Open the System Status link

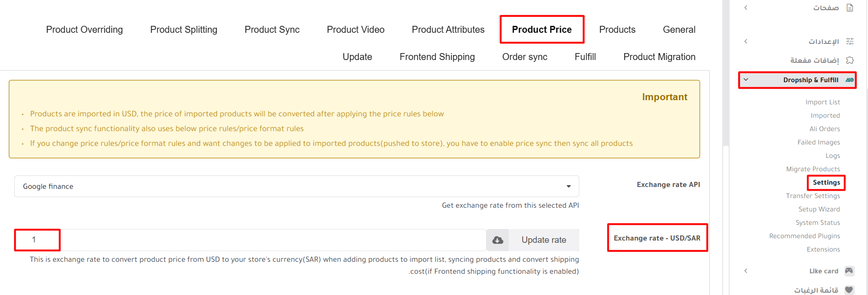pyautogui.click(x=817, y=223)
